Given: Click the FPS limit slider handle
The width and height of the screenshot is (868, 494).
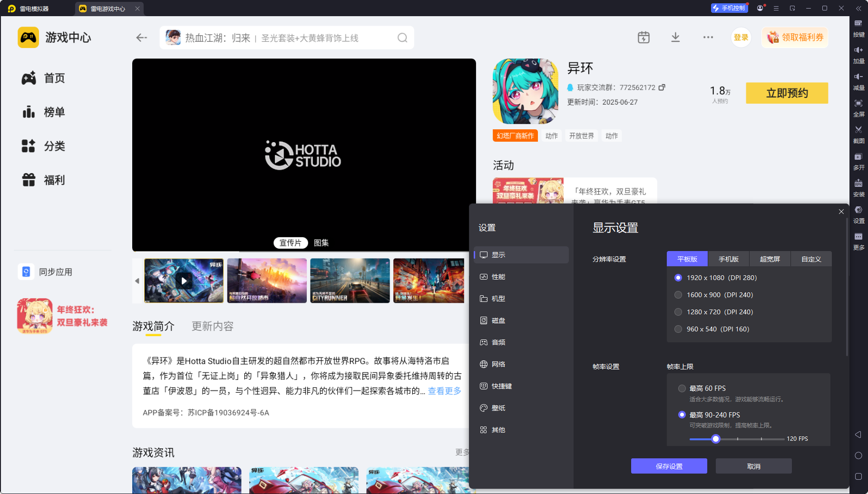Looking at the screenshot, I should [x=716, y=439].
